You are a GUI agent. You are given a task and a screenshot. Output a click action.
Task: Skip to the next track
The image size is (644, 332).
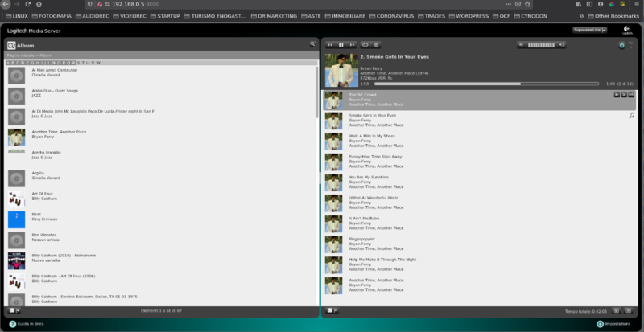pyautogui.click(x=353, y=45)
